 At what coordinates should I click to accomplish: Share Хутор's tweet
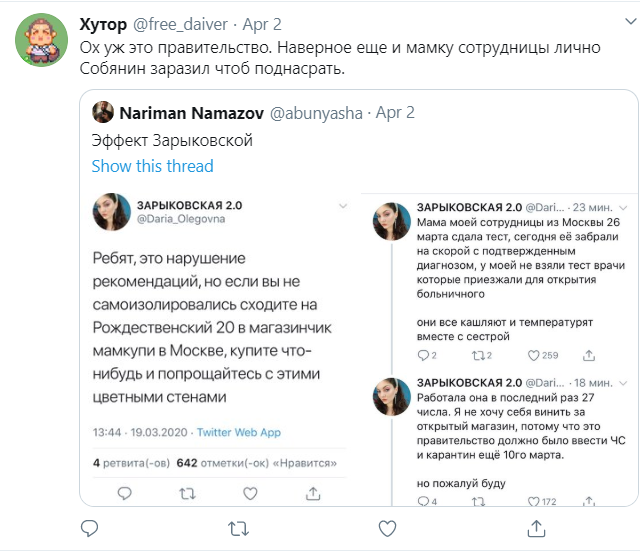536,526
